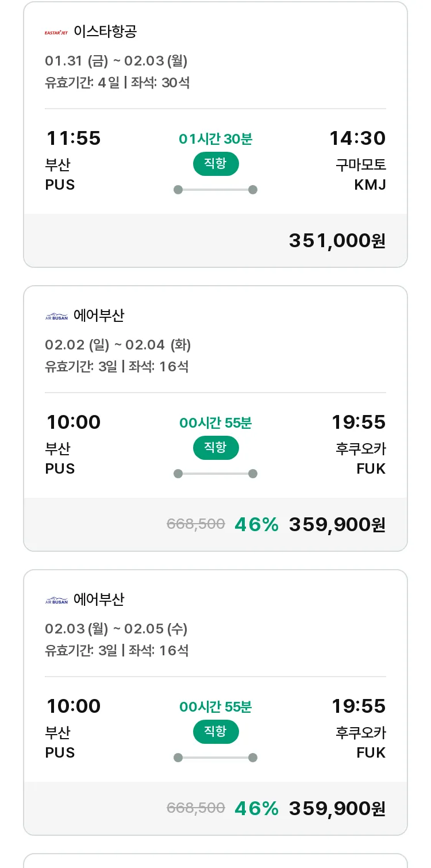The height and width of the screenshot is (868, 431).
Task: Click the 14:30 Kumamoto KMJ arrival
Action: click(x=357, y=138)
